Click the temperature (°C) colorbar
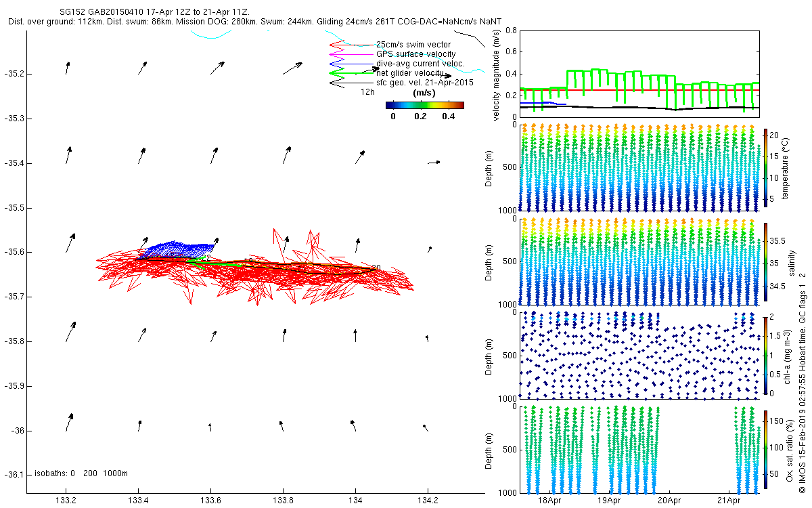Viewport: 812px width, 508px height. pyautogui.click(x=765, y=167)
